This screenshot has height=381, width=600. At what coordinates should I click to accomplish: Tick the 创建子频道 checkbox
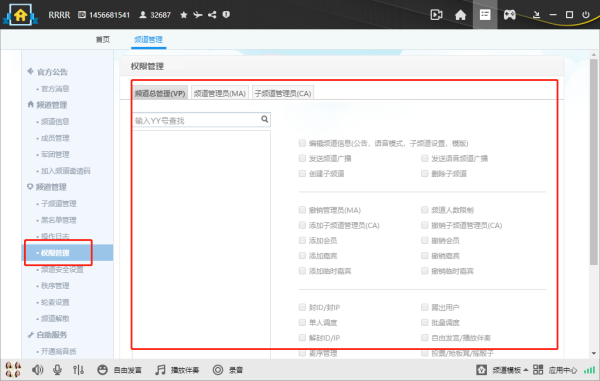click(302, 174)
